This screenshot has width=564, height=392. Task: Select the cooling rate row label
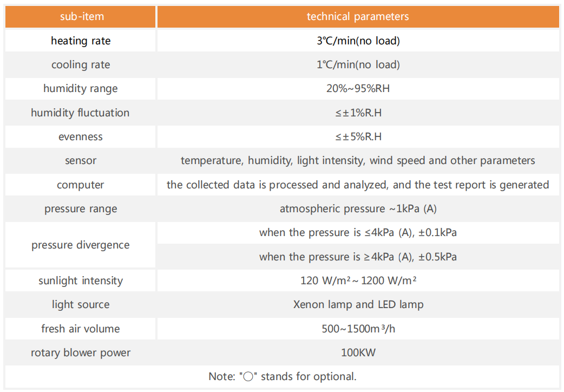point(80,65)
